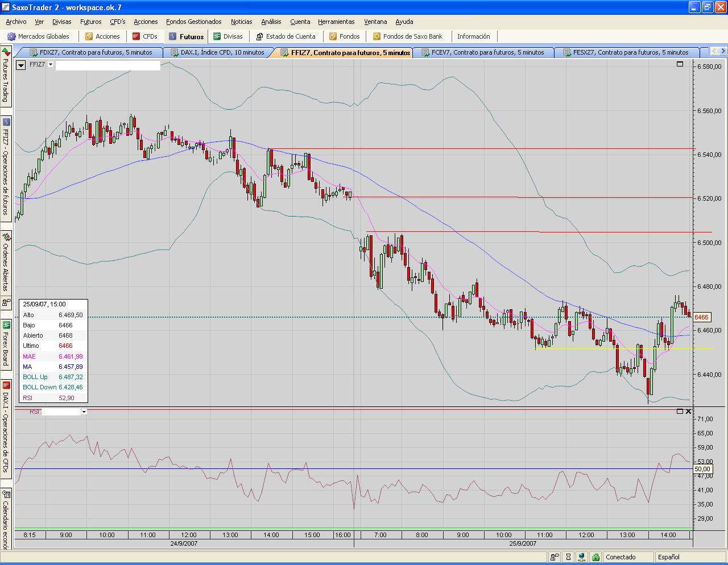Click the network globe status icon
This screenshot has height=565, width=728.
[x=581, y=557]
